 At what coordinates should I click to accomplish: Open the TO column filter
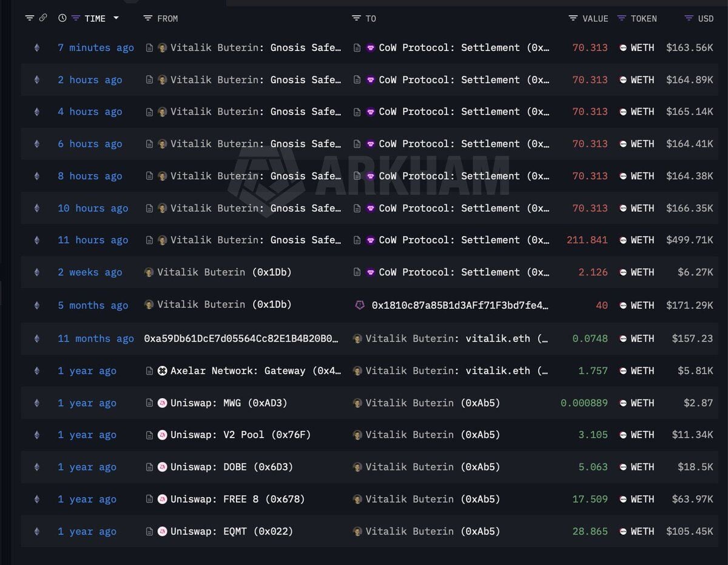[x=356, y=18]
